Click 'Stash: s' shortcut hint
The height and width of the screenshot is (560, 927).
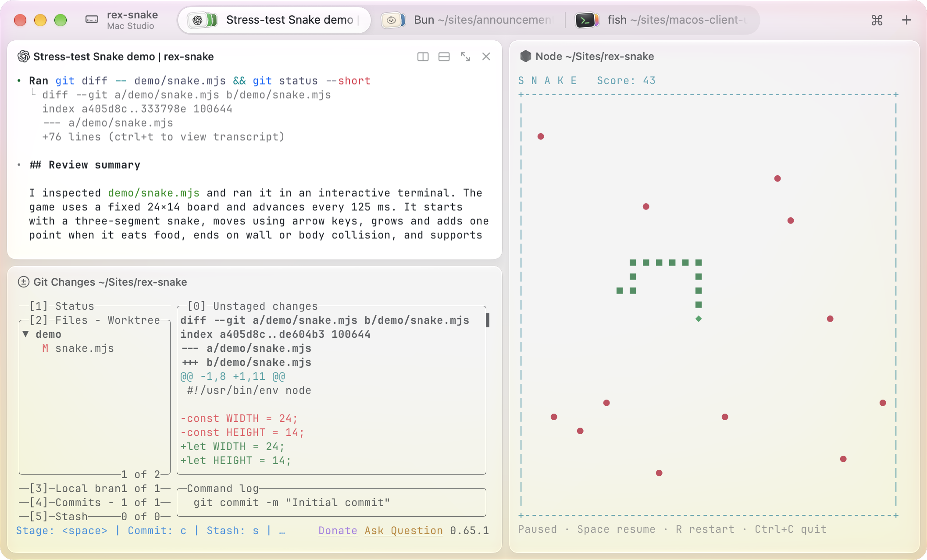(x=232, y=531)
